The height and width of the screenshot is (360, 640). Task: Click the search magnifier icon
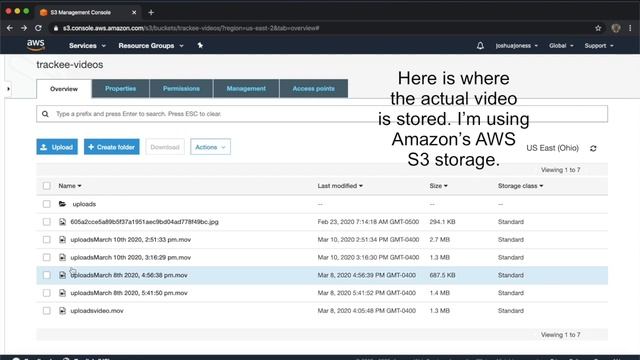[x=45, y=114]
